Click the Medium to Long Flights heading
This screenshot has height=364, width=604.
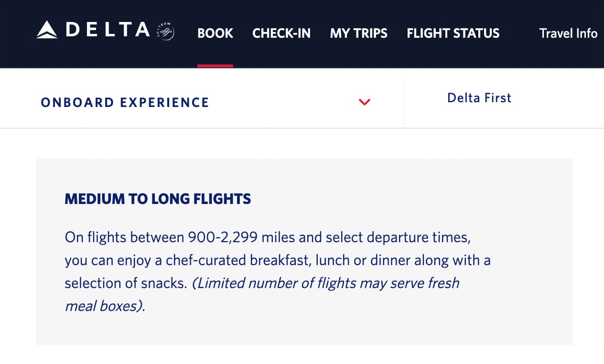tap(158, 199)
